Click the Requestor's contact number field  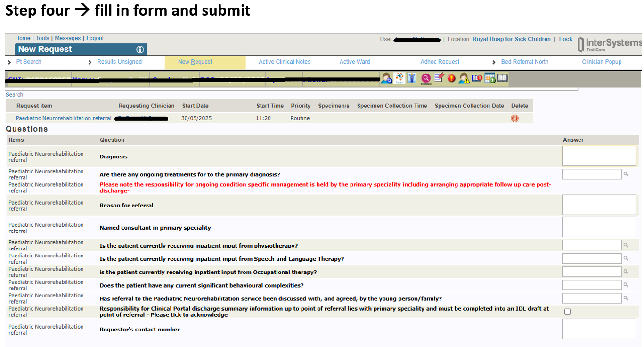point(599,329)
